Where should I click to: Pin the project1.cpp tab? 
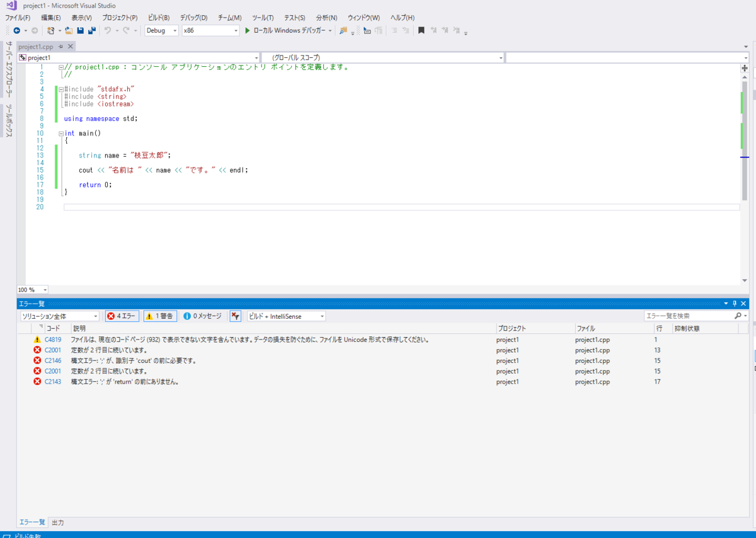(61, 47)
